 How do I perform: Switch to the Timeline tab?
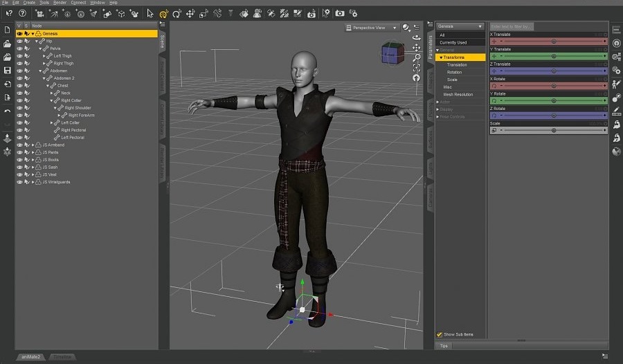[62, 357]
